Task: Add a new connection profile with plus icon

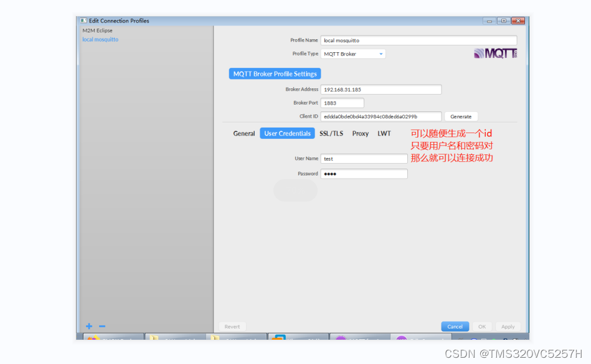Action: tap(89, 326)
